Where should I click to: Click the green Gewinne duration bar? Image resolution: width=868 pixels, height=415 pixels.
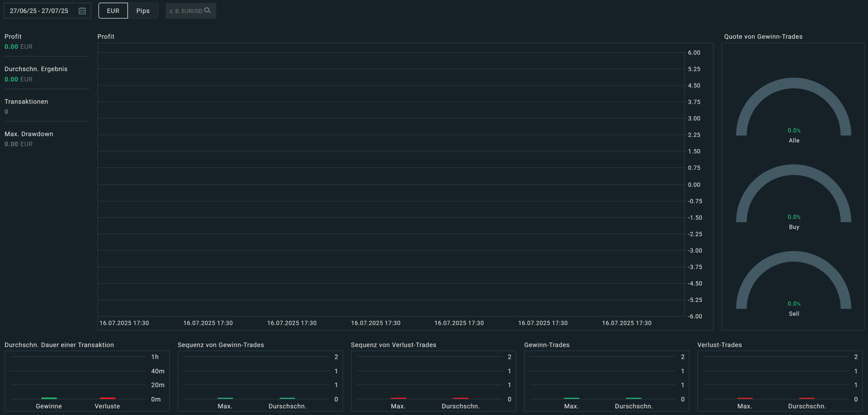[x=49, y=398]
